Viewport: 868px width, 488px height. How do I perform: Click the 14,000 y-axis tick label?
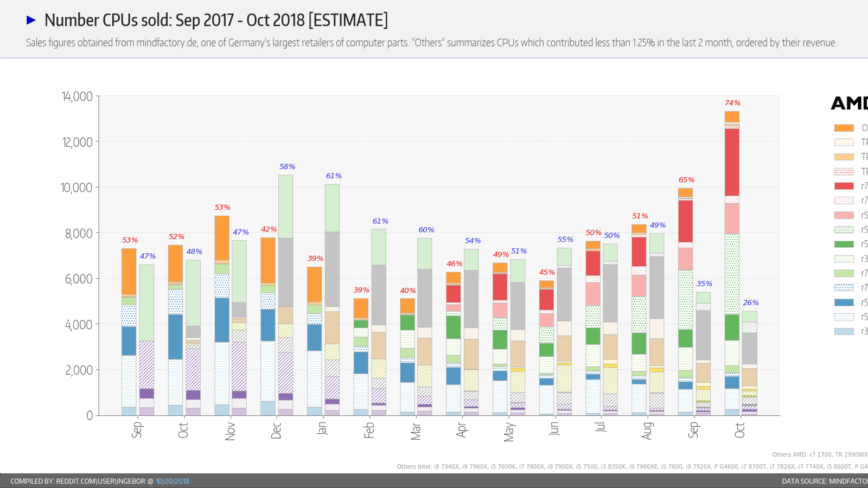(x=77, y=97)
